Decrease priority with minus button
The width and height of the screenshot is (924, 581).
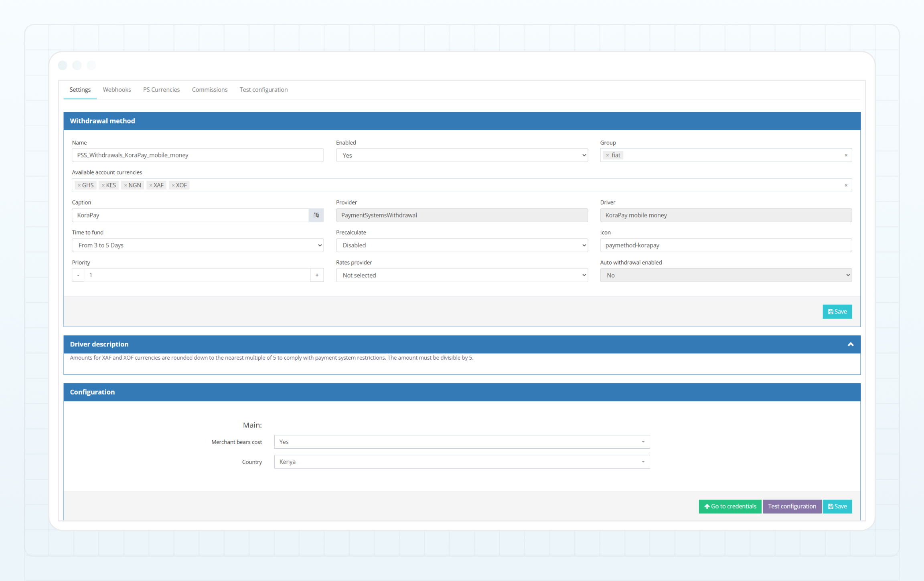point(78,275)
